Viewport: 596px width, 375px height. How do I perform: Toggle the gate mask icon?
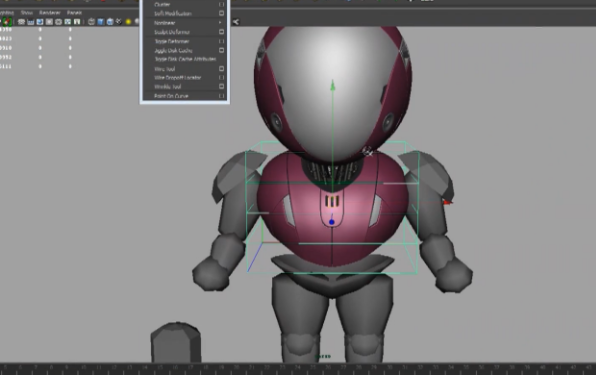tap(49, 22)
